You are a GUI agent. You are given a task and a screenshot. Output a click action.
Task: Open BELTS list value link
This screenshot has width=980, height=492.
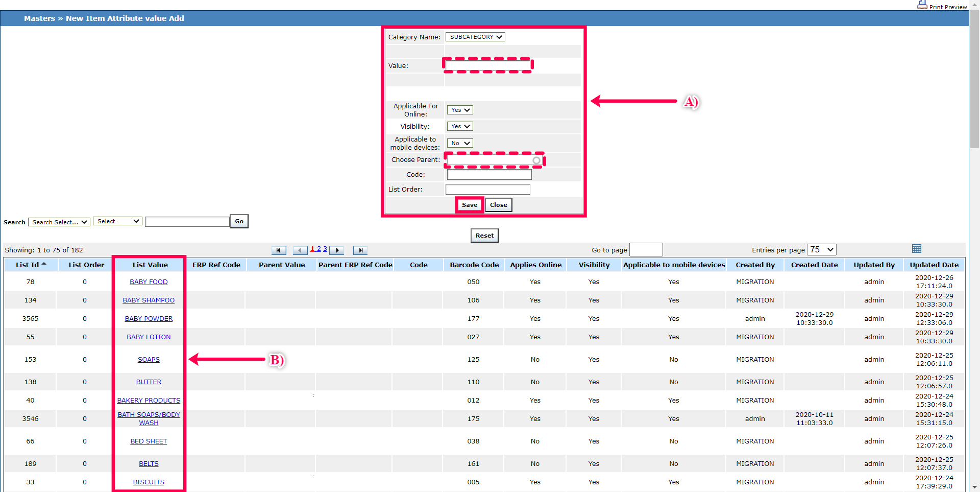pyautogui.click(x=149, y=464)
